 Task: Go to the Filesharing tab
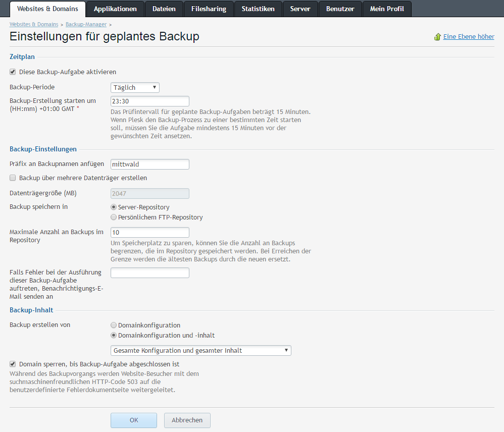(x=209, y=9)
